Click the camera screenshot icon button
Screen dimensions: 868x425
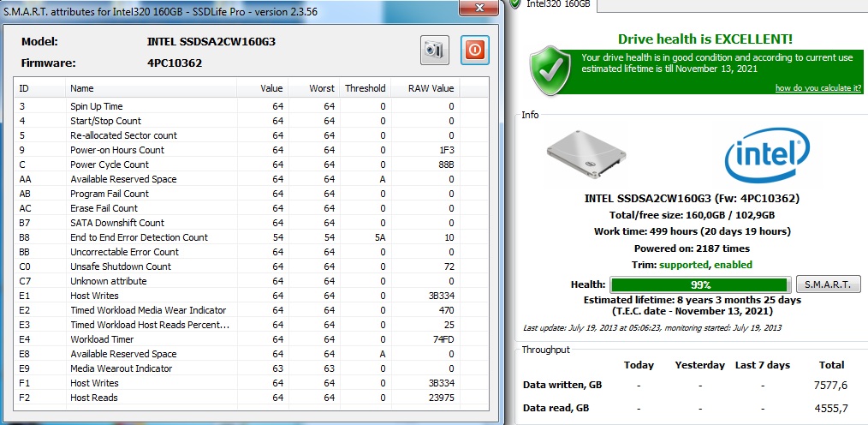pyautogui.click(x=435, y=50)
